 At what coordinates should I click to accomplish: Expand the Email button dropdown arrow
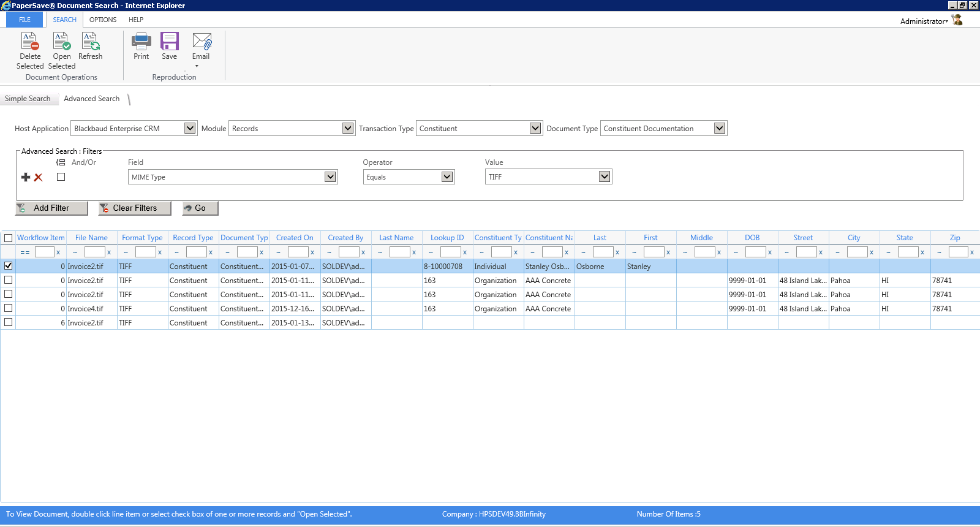[x=197, y=66]
